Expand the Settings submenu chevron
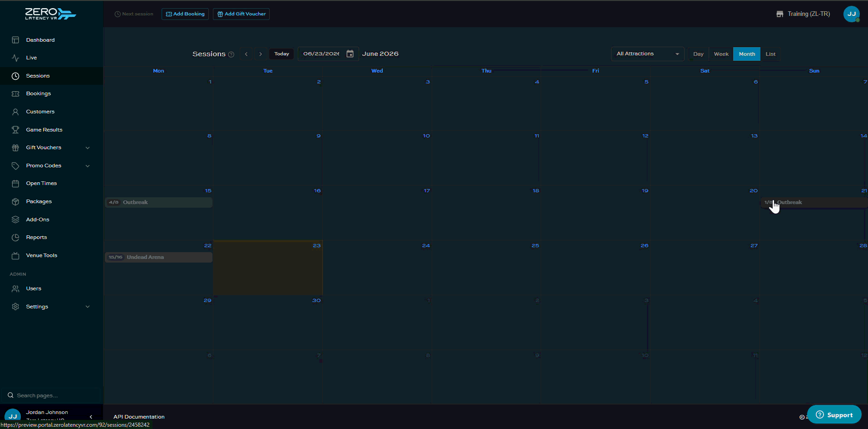 88,307
